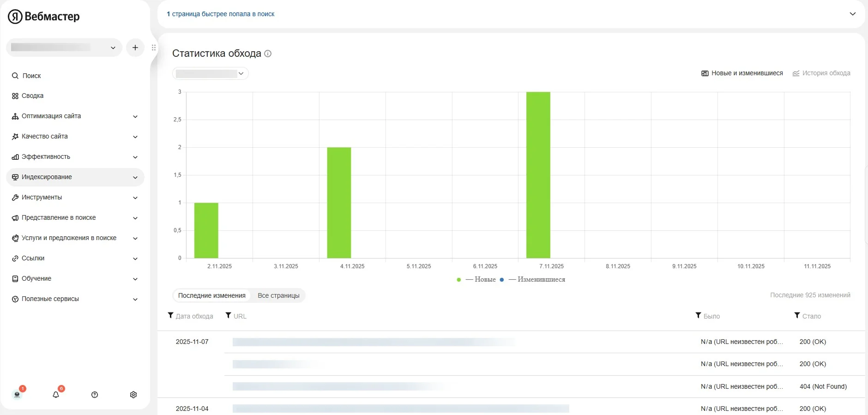Filter by Дата обхода column icon
The image size is (868, 415).
171,316
